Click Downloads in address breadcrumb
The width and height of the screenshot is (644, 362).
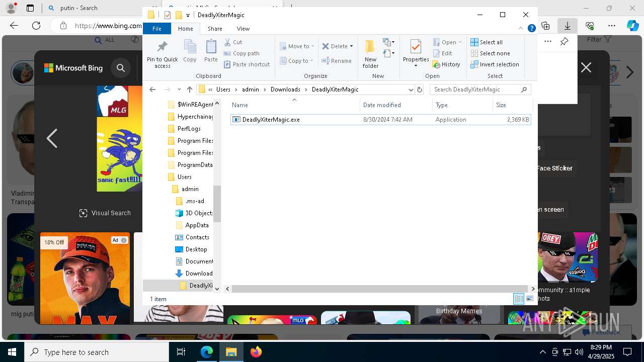285,89
